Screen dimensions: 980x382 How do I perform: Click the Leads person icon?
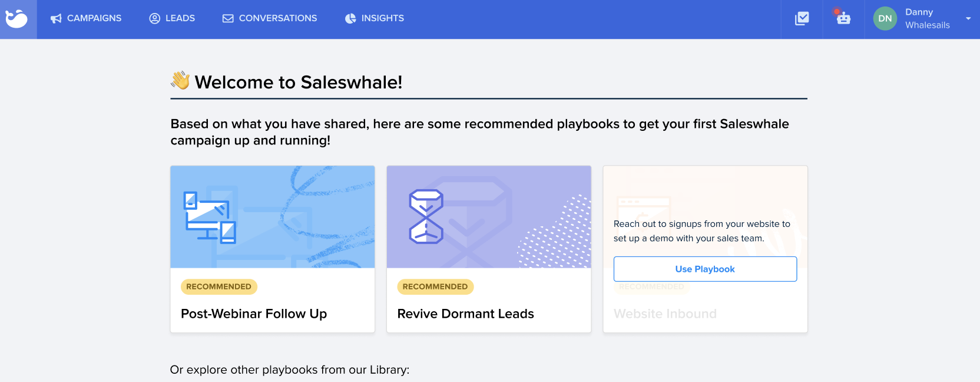pyautogui.click(x=155, y=19)
